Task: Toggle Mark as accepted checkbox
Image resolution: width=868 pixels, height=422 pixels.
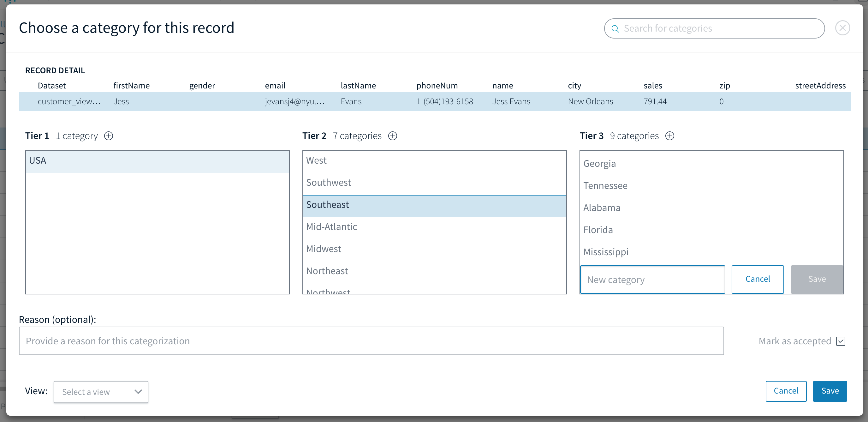Action: pos(841,341)
